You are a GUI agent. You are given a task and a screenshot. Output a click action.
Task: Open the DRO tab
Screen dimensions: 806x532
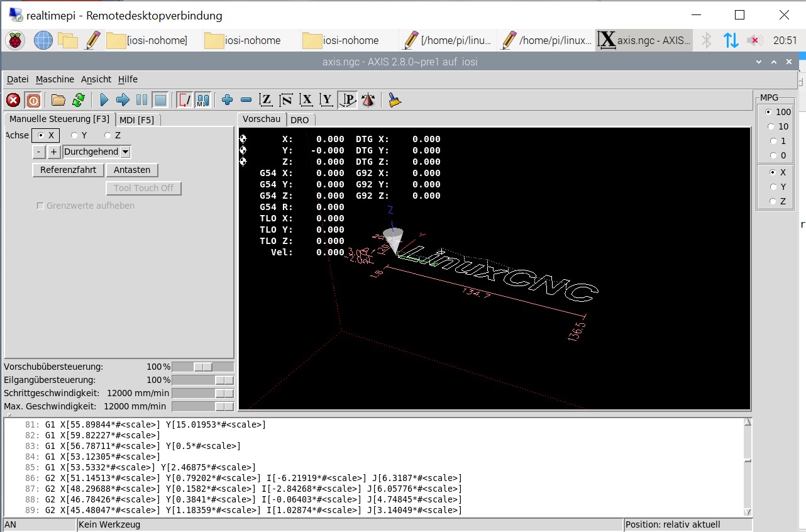tap(299, 119)
